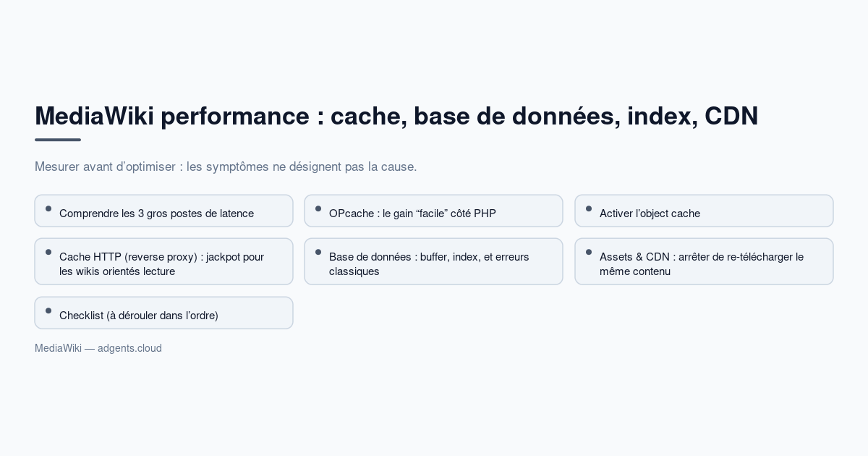Open the Cache HTTP (reverse proxy) card

(x=163, y=261)
